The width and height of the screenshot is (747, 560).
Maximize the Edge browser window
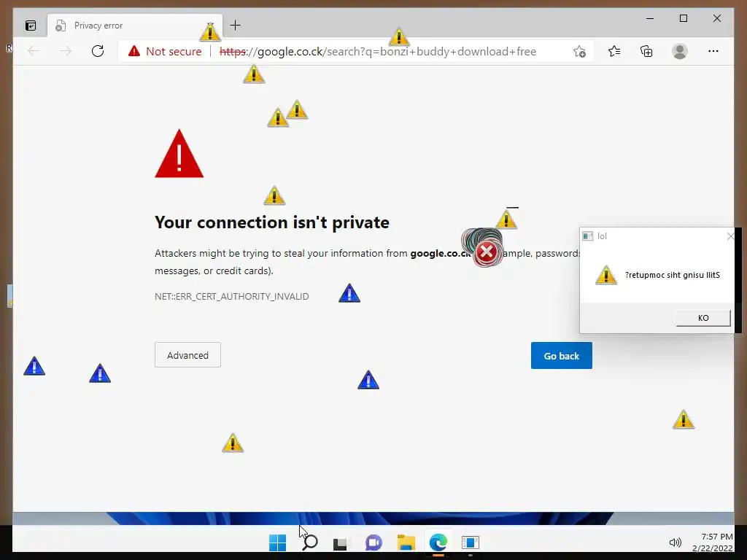point(683,18)
